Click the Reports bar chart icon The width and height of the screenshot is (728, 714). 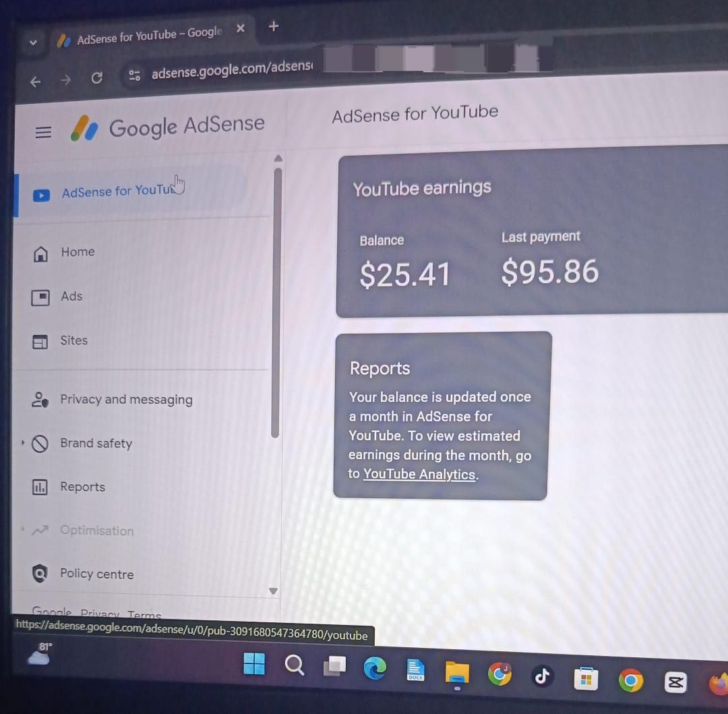[40, 487]
